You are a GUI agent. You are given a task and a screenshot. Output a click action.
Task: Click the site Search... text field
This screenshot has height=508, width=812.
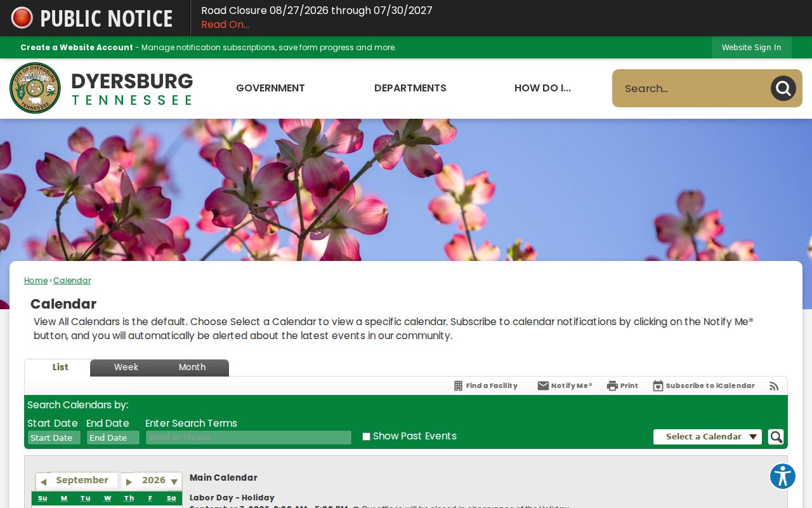(x=691, y=88)
